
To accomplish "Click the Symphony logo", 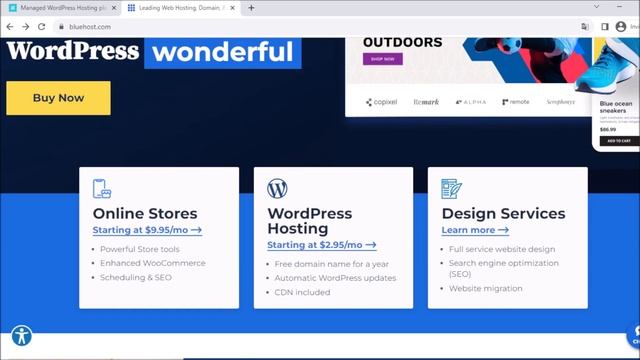I will tap(561, 102).
